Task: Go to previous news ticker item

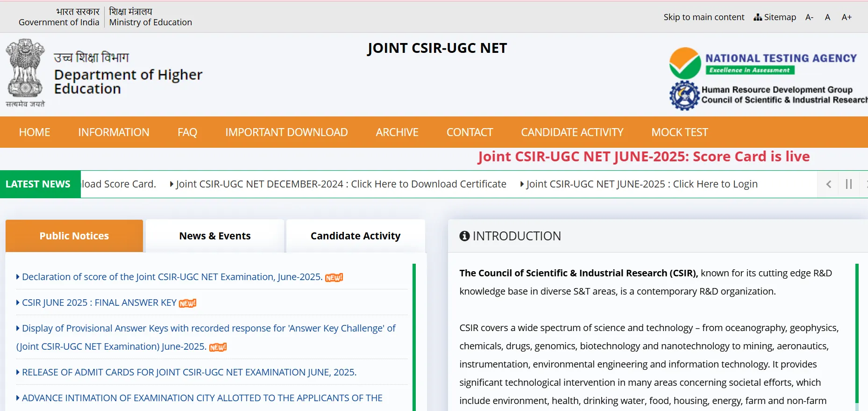Action: point(828,184)
